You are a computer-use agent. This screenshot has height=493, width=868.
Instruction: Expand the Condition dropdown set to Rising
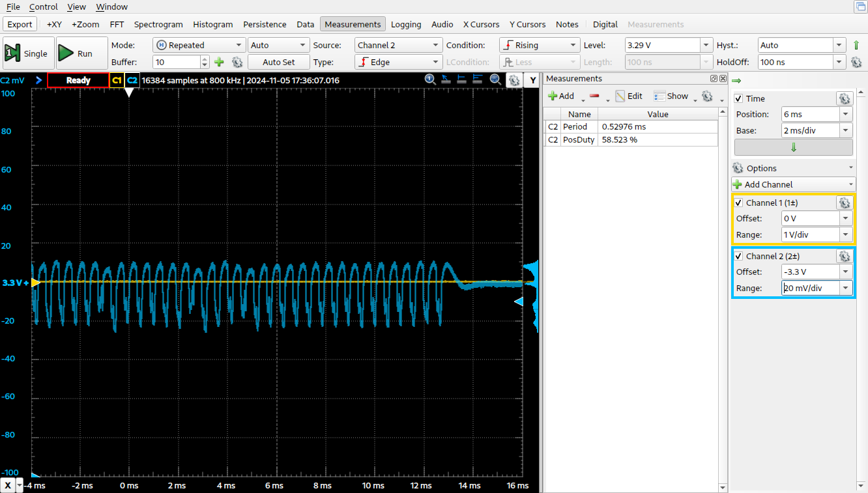pos(539,45)
